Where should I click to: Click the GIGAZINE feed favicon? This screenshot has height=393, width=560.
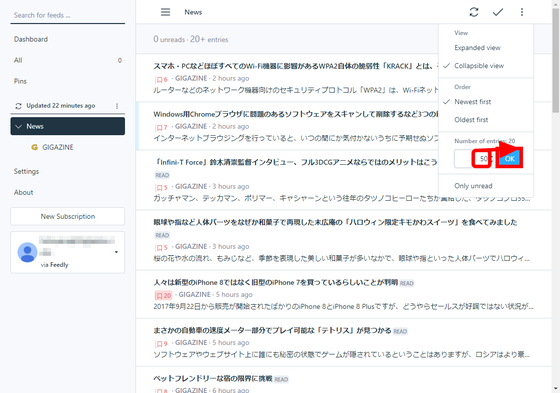(34, 147)
